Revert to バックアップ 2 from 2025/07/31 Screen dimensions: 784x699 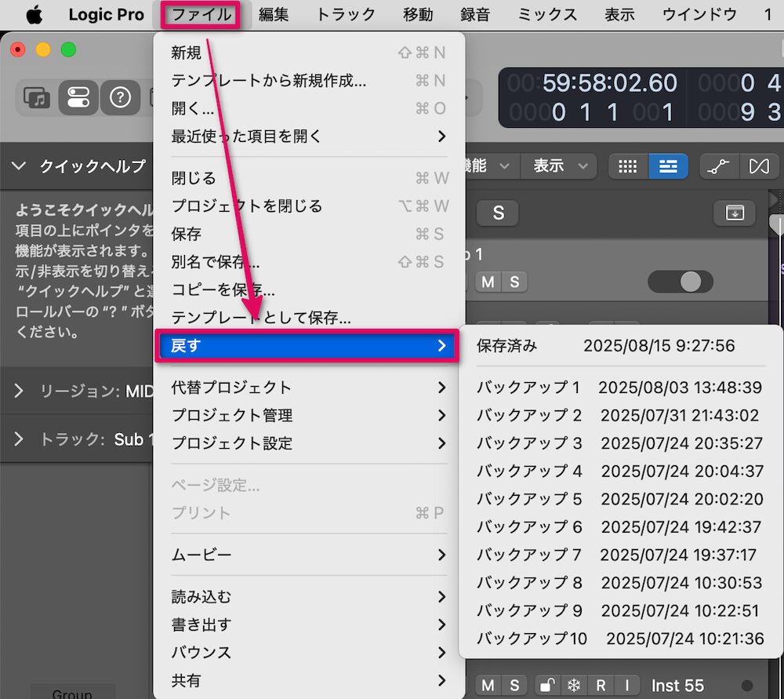[620, 415]
